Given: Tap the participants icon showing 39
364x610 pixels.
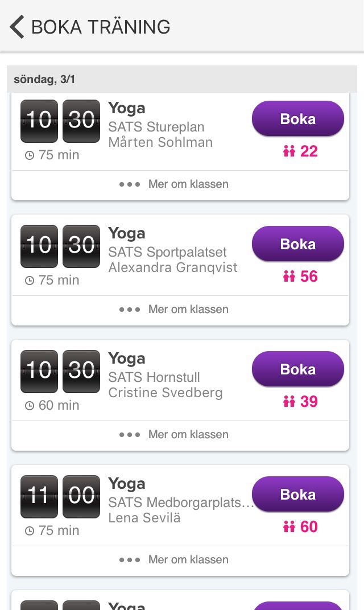Looking at the screenshot, I should click(x=289, y=402).
